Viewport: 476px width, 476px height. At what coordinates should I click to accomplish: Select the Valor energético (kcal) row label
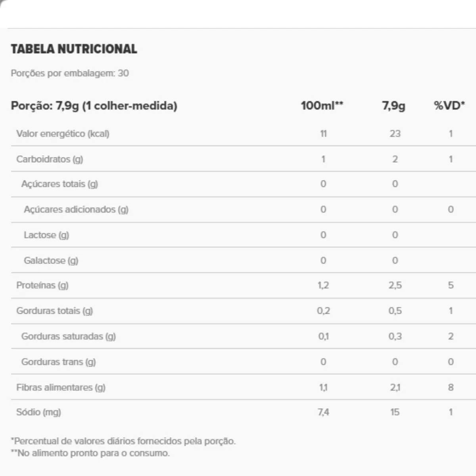(x=63, y=134)
